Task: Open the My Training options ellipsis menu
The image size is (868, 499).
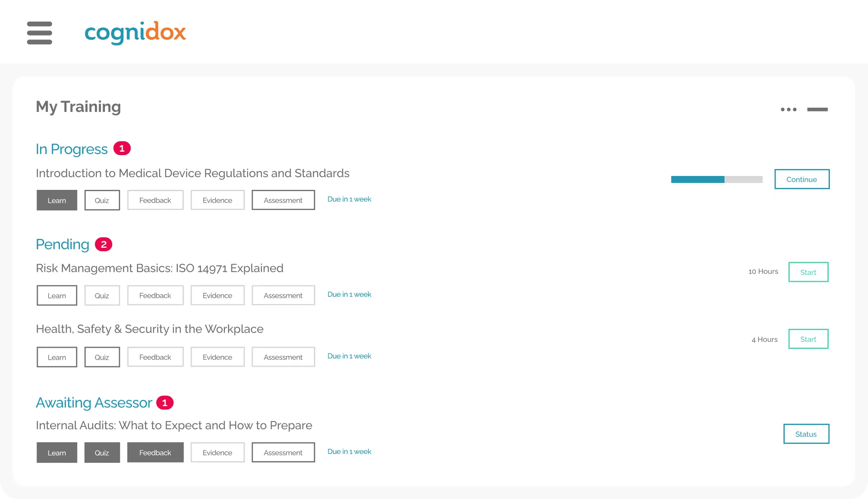Action: coord(789,109)
